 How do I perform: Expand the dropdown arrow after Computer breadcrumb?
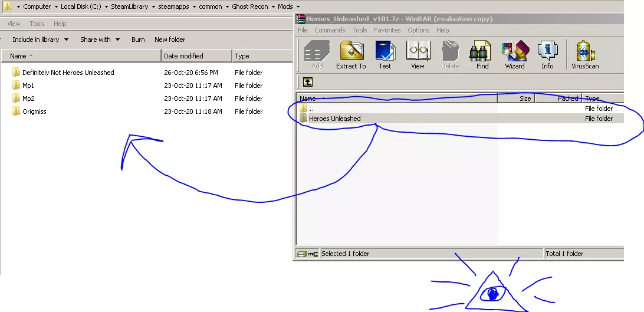pyautogui.click(x=56, y=6)
